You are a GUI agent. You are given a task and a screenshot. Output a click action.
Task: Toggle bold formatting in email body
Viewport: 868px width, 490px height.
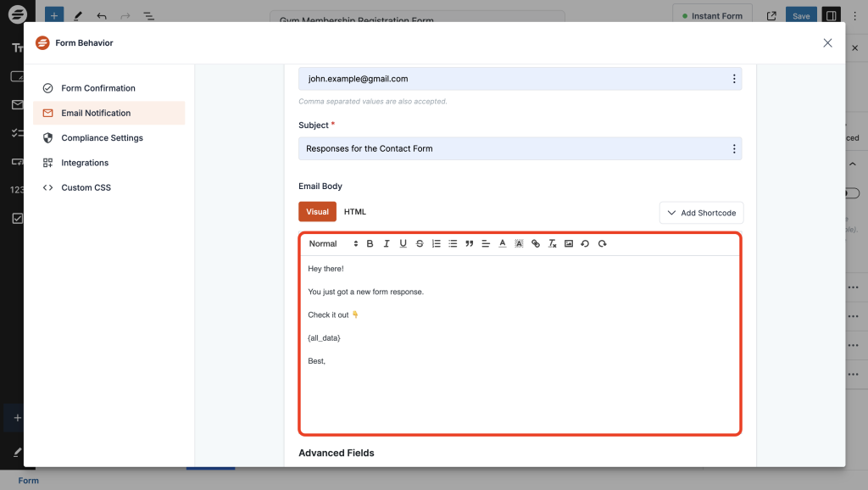(x=370, y=244)
